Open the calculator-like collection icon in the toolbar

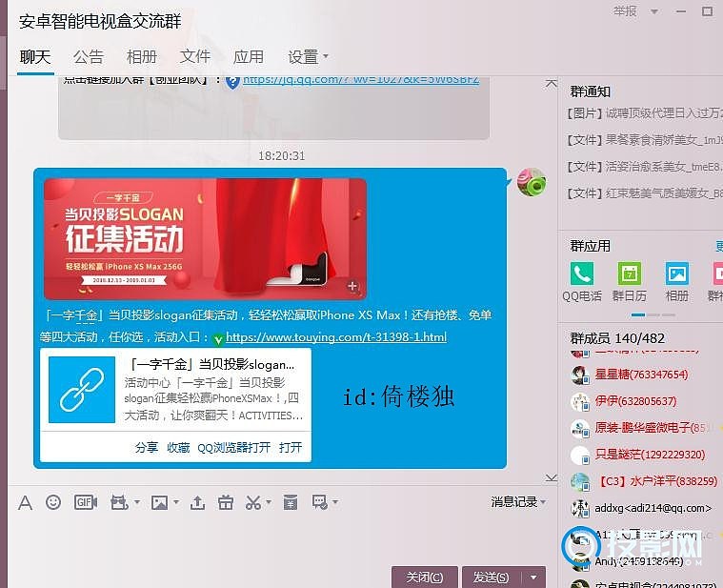[291, 502]
